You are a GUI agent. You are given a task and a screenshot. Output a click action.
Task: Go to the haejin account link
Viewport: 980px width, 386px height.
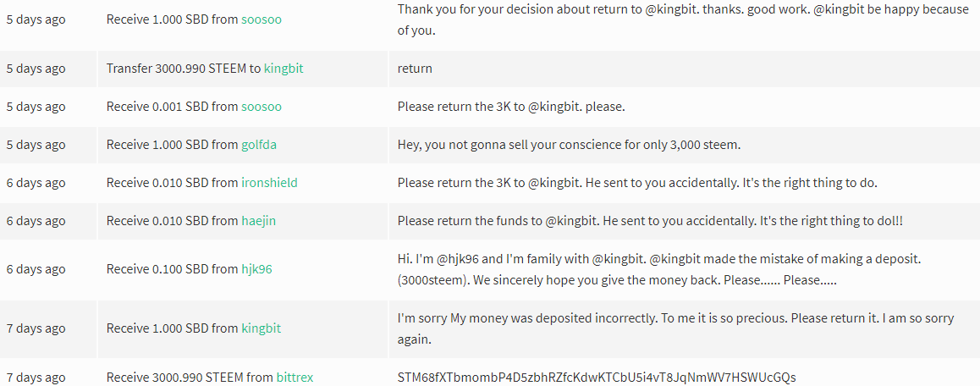coord(258,221)
